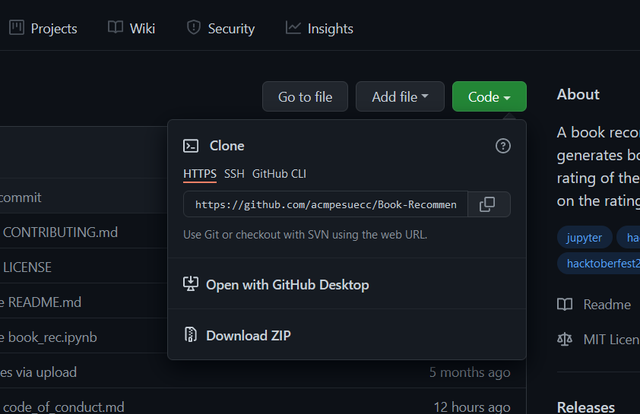Open the code_of_conduct.md commit message link

click(64, 407)
